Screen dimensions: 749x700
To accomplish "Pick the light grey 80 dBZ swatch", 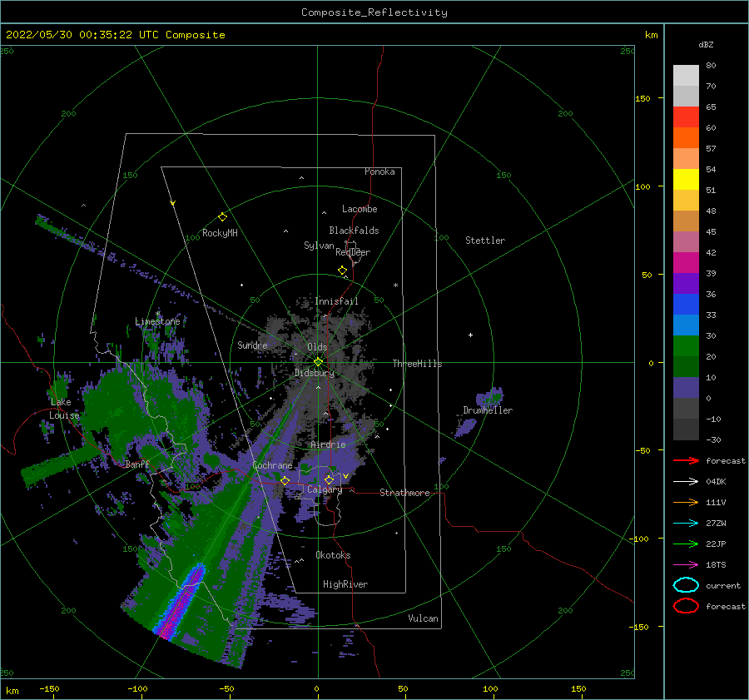I will (x=686, y=76).
